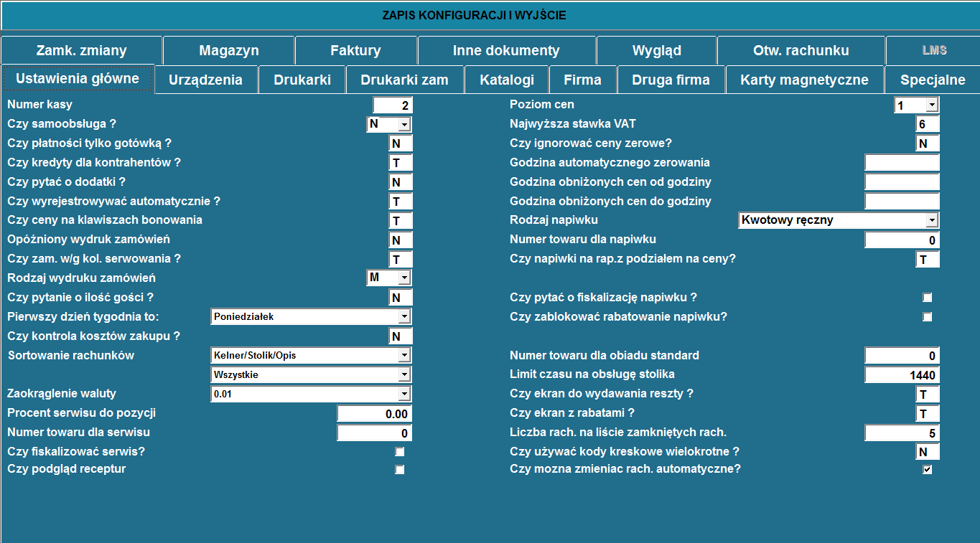This screenshot has height=543, width=980.
Task: Click ZAPIS KONFIGURACJI I WYJŚCIE button
Action: (x=490, y=15)
